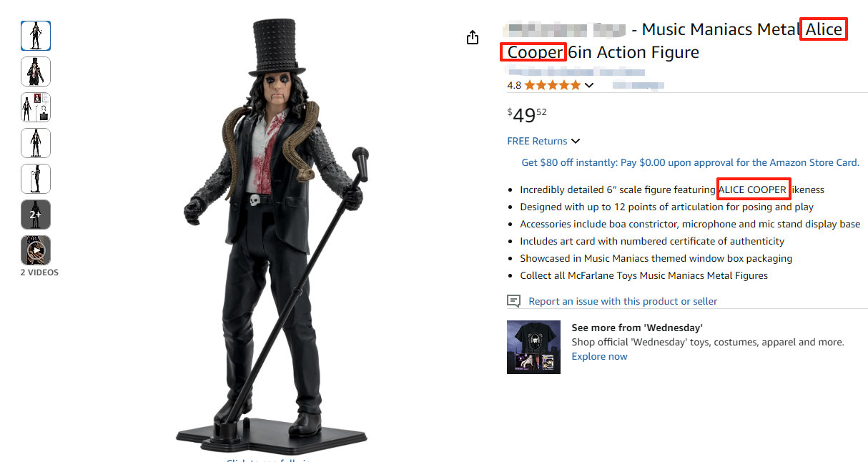The height and width of the screenshot is (462, 868).
Task: Select the second thumbnail showing figure close-up
Action: (x=36, y=72)
